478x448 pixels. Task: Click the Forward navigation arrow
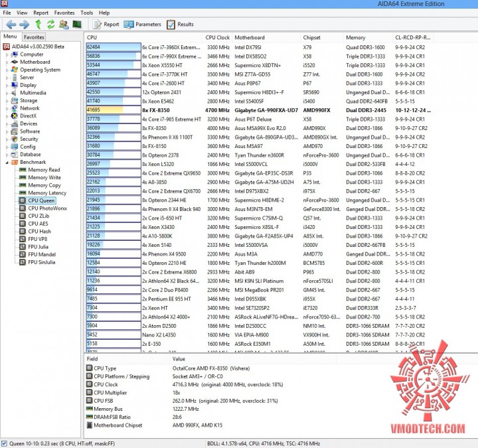[x=25, y=25]
